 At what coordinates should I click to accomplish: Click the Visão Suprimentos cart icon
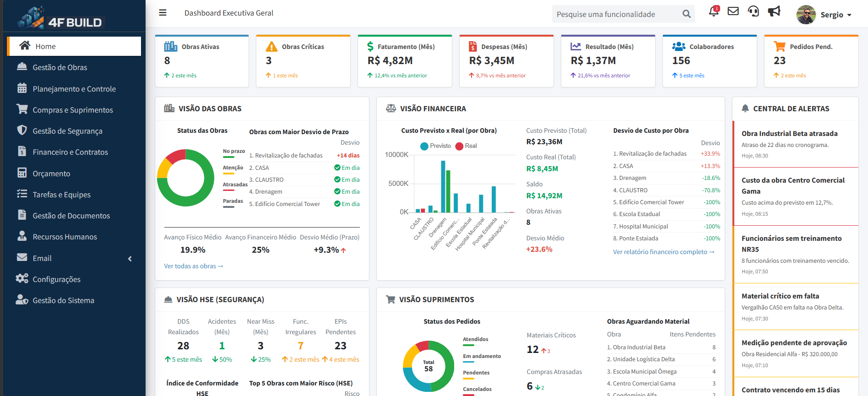pyautogui.click(x=391, y=299)
